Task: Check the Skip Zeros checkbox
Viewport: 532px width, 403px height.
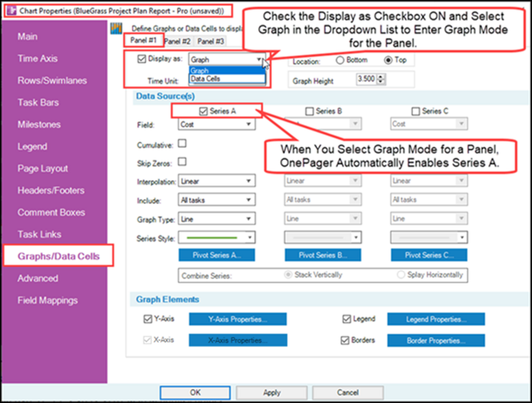Action: pyautogui.click(x=182, y=161)
